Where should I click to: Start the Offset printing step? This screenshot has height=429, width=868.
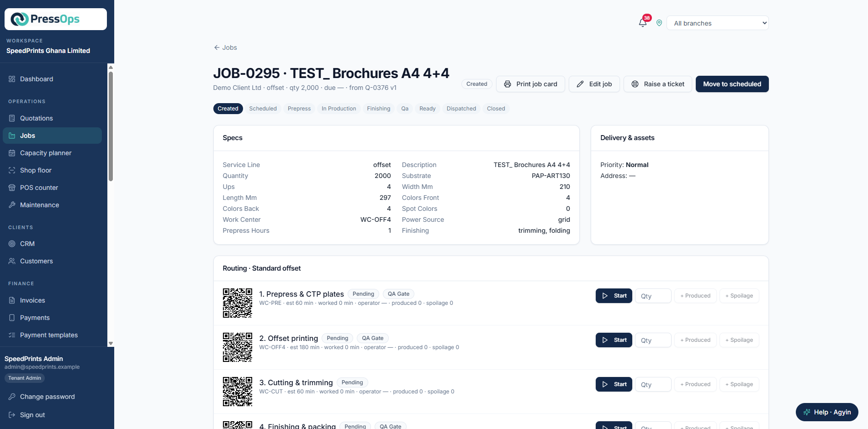coord(614,340)
